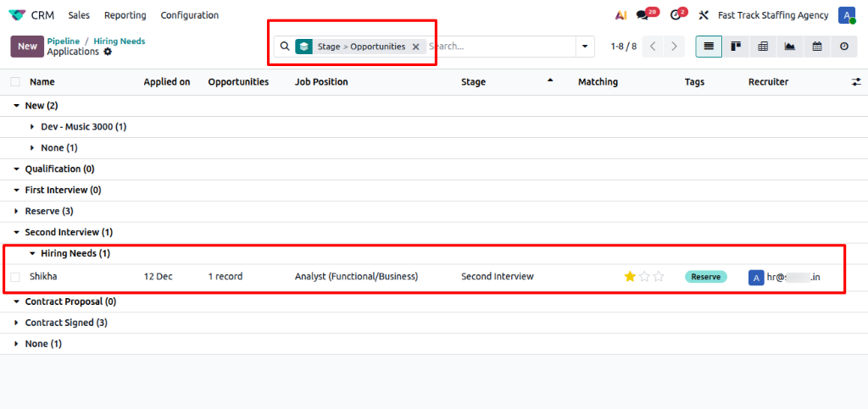Set matching to three stars for Shikha

click(659, 277)
